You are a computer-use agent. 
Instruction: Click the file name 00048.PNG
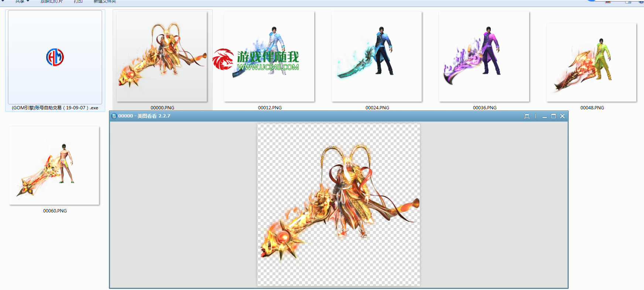(592, 108)
